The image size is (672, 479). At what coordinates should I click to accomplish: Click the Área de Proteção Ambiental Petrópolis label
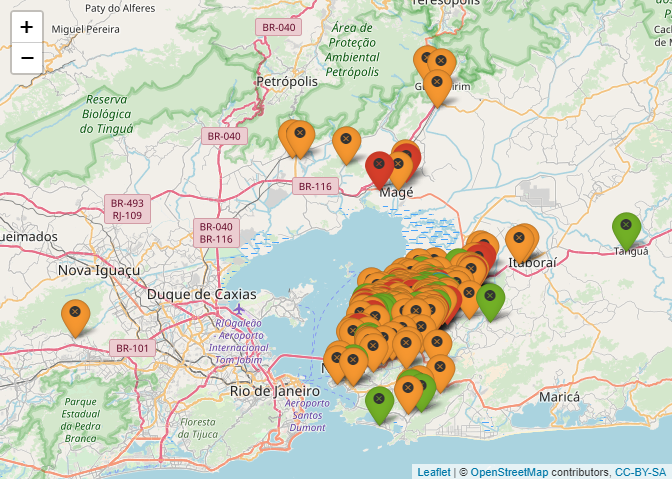coord(352,50)
